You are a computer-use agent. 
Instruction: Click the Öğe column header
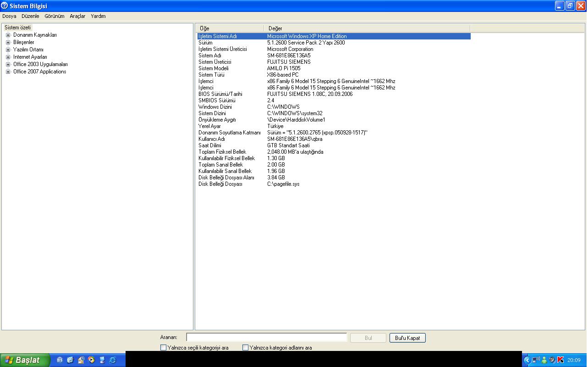[230, 28]
